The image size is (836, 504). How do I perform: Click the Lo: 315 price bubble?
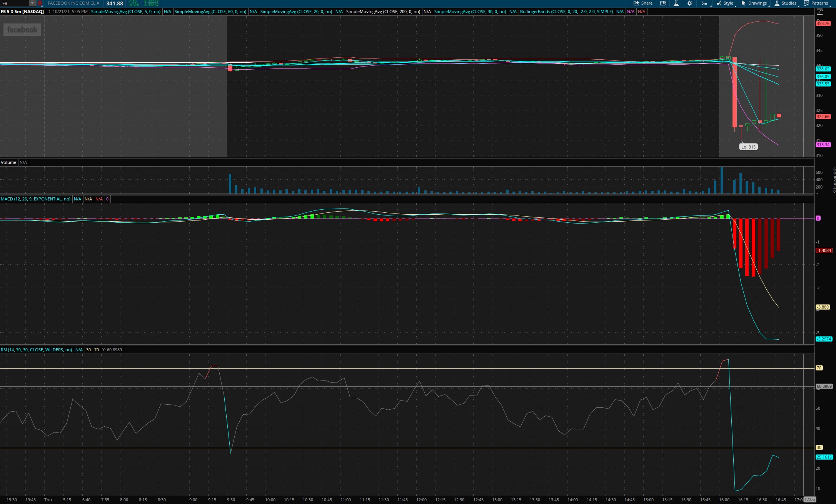(x=748, y=147)
